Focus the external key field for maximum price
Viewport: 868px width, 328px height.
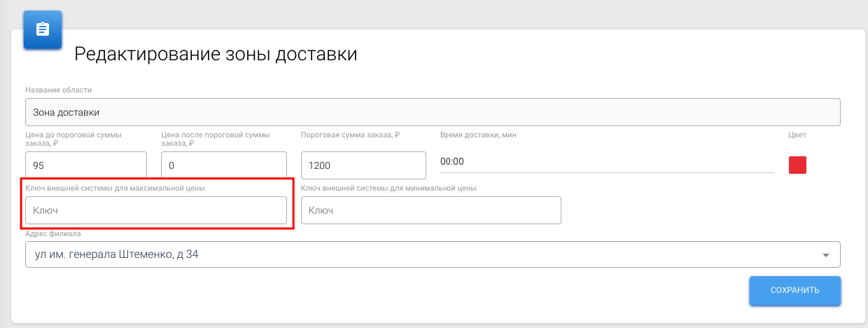pyautogui.click(x=155, y=210)
